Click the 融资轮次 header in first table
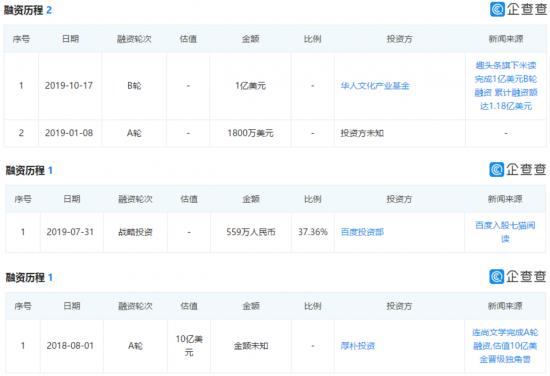This screenshot has height=376, width=550. (134, 39)
